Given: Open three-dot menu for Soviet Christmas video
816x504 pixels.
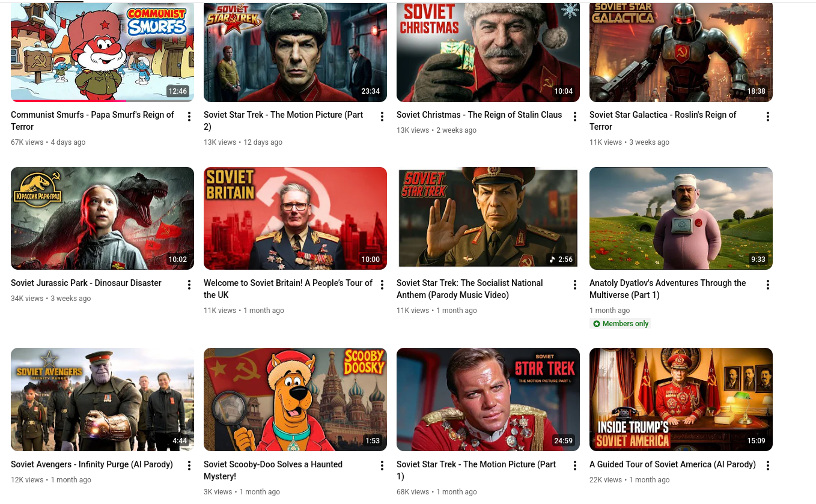Looking at the screenshot, I should 574,117.
